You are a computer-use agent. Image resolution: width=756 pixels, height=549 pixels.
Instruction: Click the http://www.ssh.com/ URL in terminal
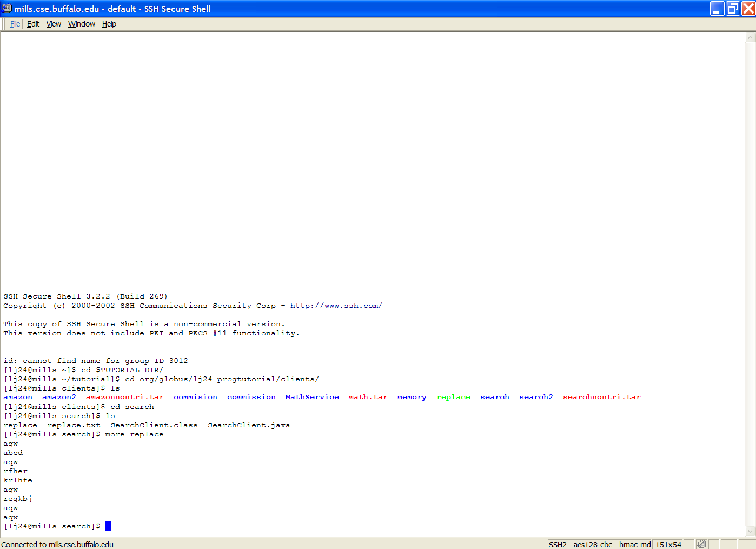336,306
